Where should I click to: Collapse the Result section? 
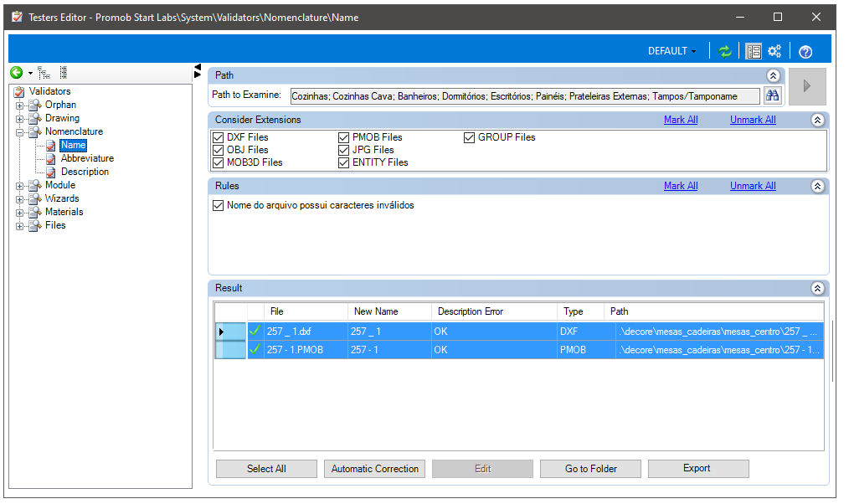click(x=817, y=289)
